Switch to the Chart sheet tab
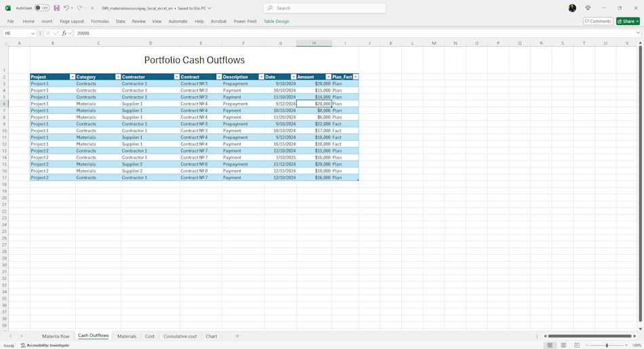 coord(211,336)
